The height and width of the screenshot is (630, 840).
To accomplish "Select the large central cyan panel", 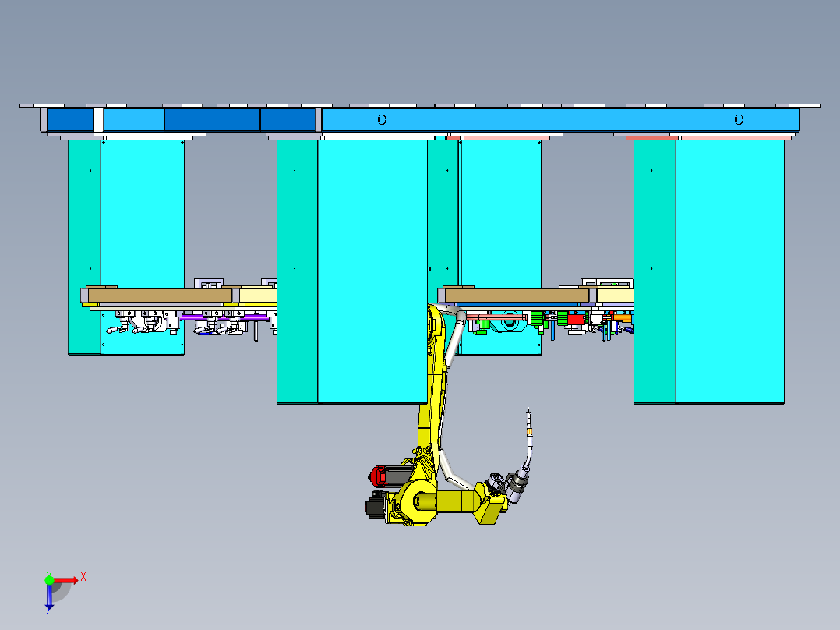I will (372, 271).
